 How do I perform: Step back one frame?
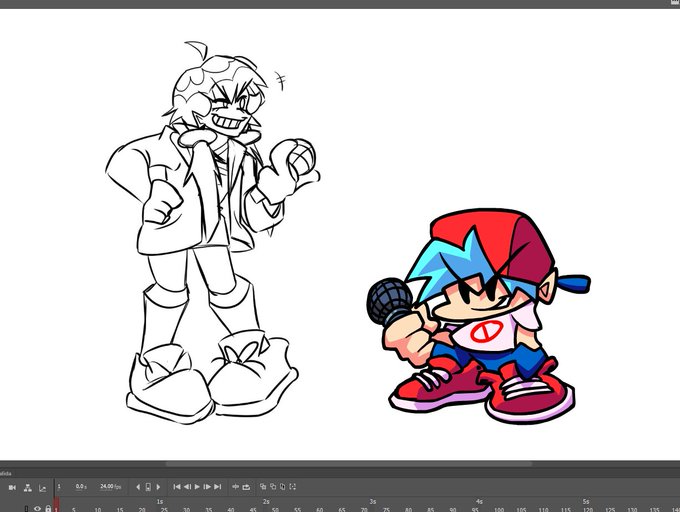pyautogui.click(x=187, y=487)
